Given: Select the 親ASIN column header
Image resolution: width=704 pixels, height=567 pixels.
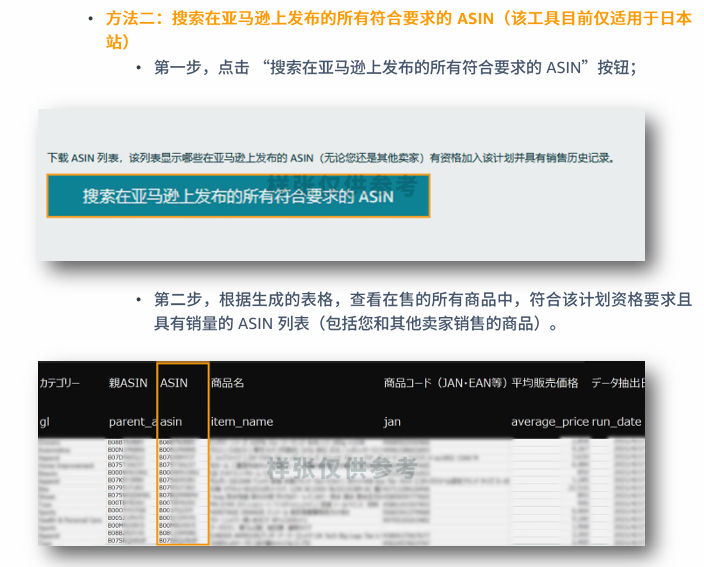Looking at the screenshot, I should click(128, 383).
